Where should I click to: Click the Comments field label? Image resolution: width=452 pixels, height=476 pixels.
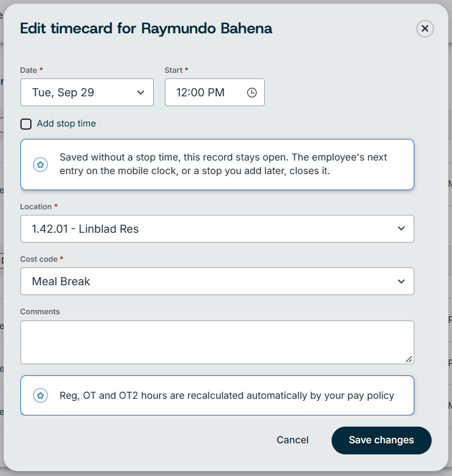[40, 311]
